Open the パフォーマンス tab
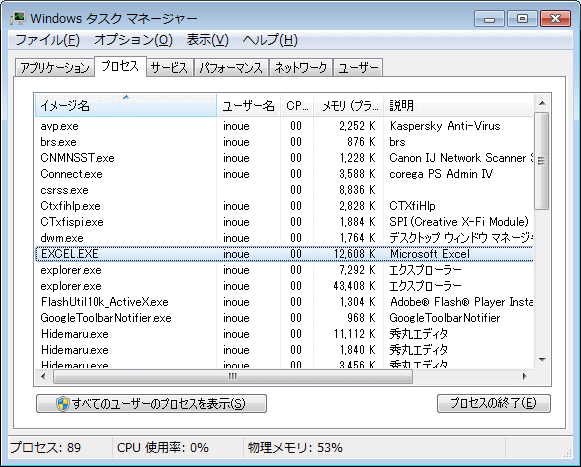Image resolution: width=581 pixels, height=467 pixels. [231, 68]
